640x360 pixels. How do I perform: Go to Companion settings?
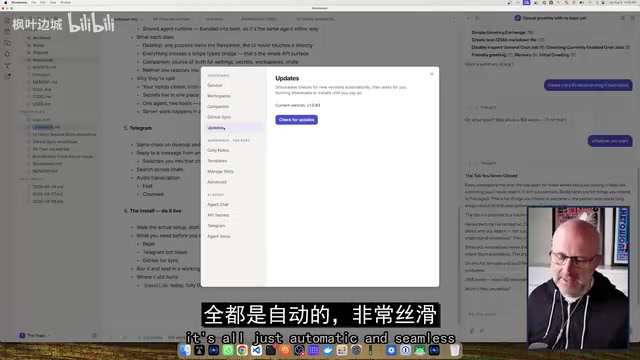coord(218,107)
